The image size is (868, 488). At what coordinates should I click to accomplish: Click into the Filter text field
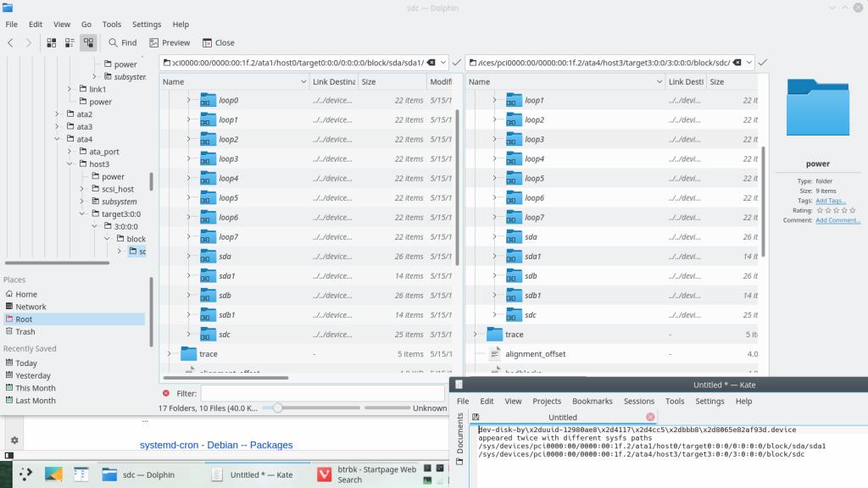[x=322, y=393]
